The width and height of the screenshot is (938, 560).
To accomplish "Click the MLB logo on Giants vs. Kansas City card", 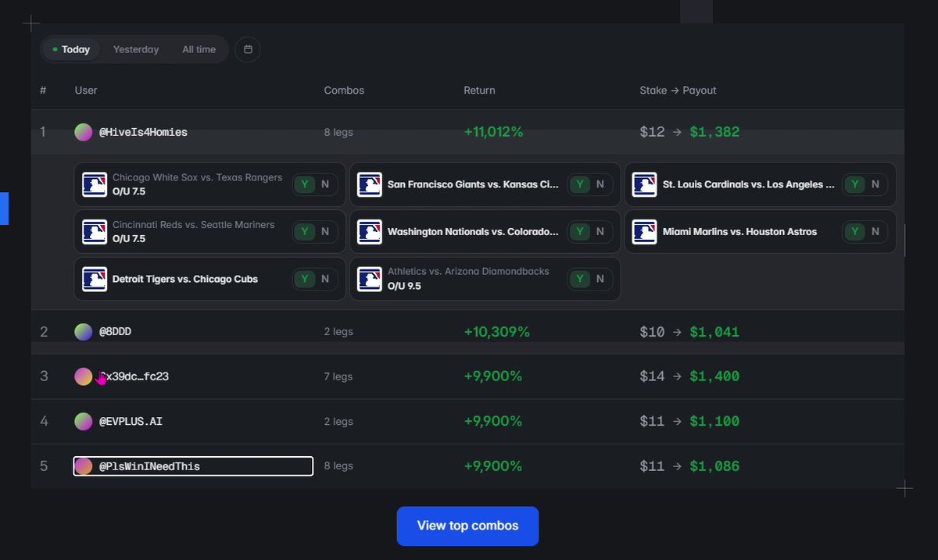I will [370, 184].
